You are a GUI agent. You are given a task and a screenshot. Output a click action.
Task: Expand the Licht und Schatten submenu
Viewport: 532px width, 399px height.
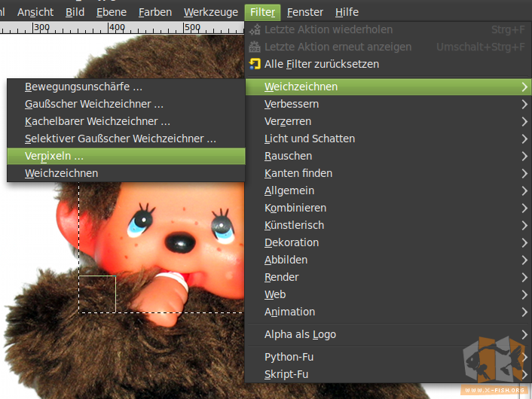(x=388, y=139)
